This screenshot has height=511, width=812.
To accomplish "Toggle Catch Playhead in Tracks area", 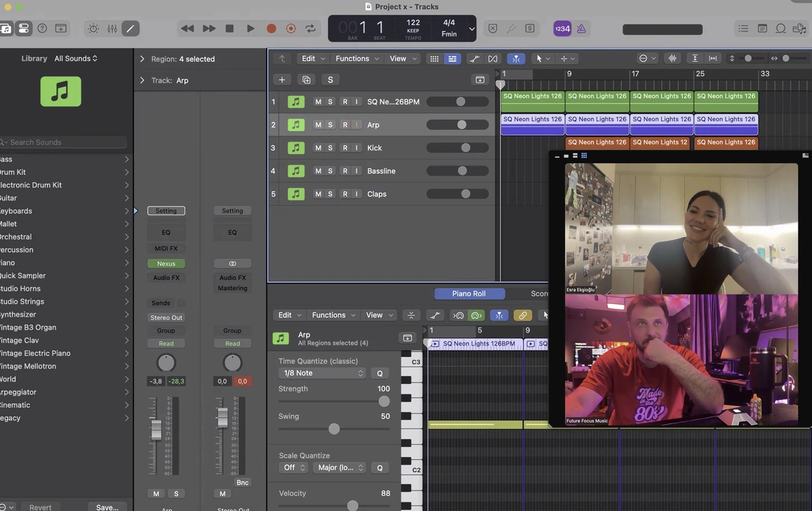I will (516, 59).
